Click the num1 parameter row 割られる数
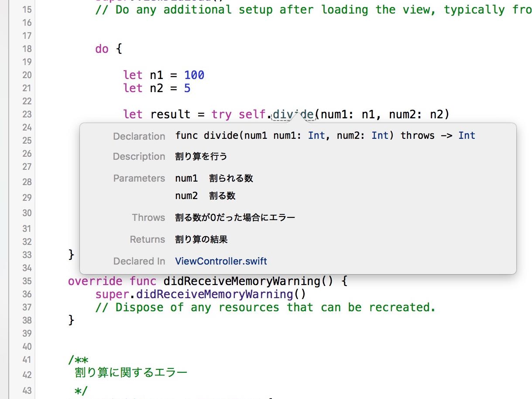 [x=214, y=178]
